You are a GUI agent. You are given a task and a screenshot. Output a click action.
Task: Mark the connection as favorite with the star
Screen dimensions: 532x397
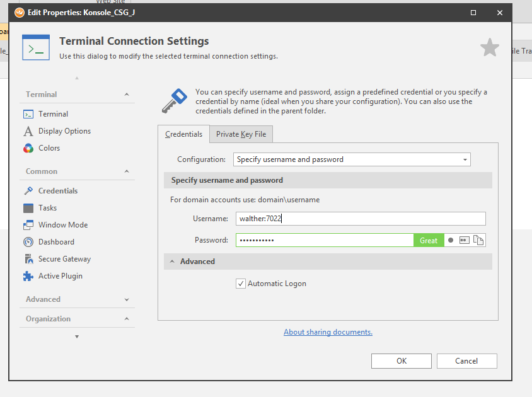(x=489, y=47)
